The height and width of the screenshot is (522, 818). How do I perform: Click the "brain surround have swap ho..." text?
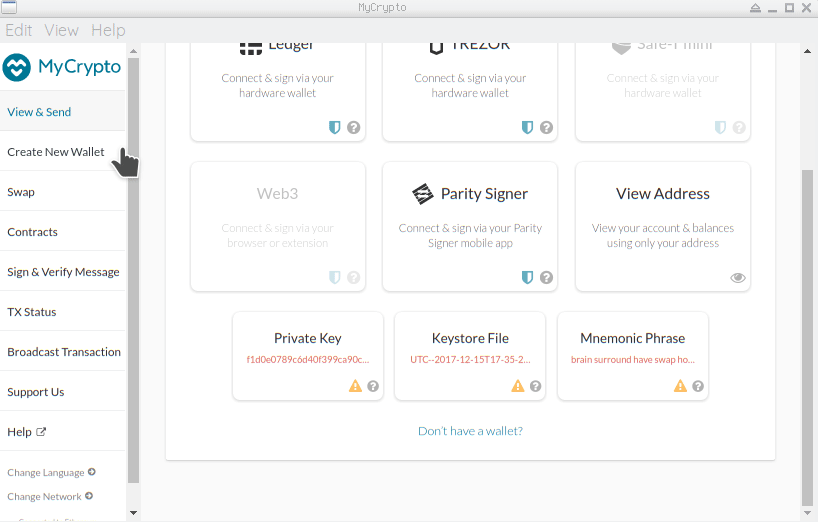(633, 360)
